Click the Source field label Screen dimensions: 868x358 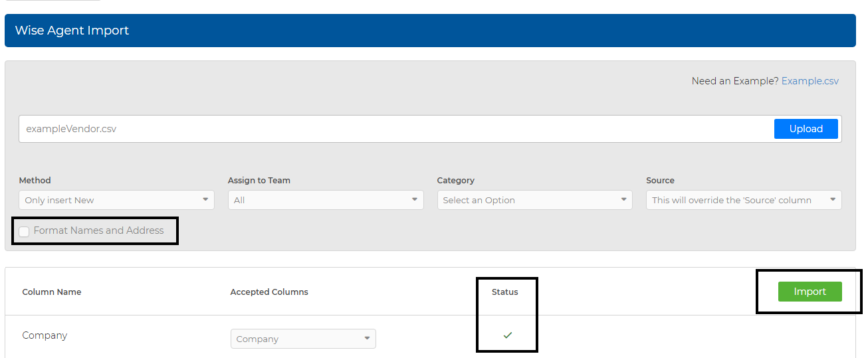tap(660, 180)
